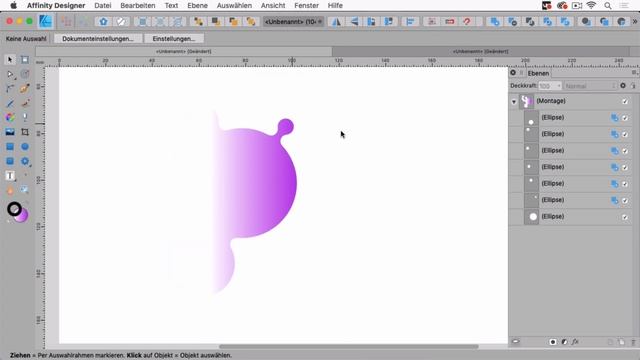The width and height of the screenshot is (640, 360).
Task: Switch to the Ebenen panel tab
Action: 538,73
